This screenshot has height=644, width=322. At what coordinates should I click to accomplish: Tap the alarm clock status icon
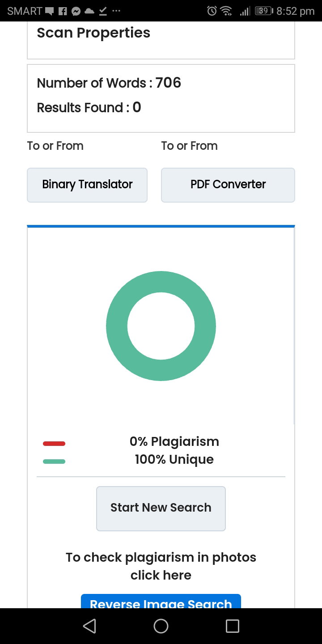(212, 11)
